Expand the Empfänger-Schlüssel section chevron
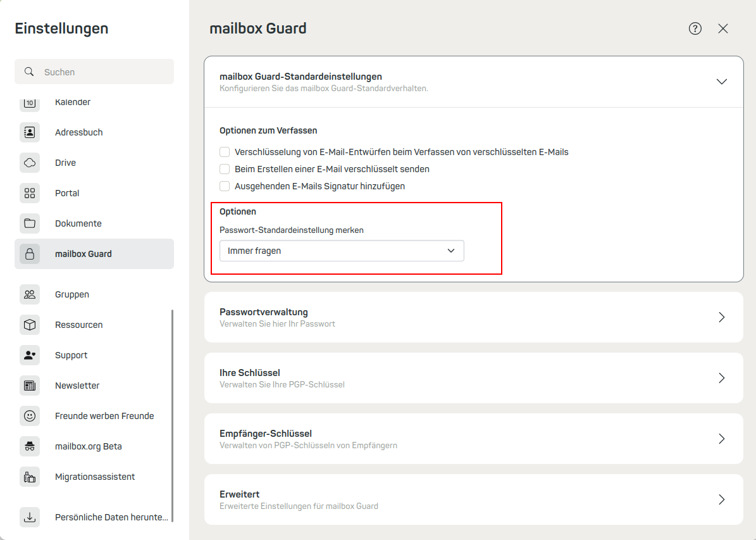756x540 pixels. [x=722, y=439]
